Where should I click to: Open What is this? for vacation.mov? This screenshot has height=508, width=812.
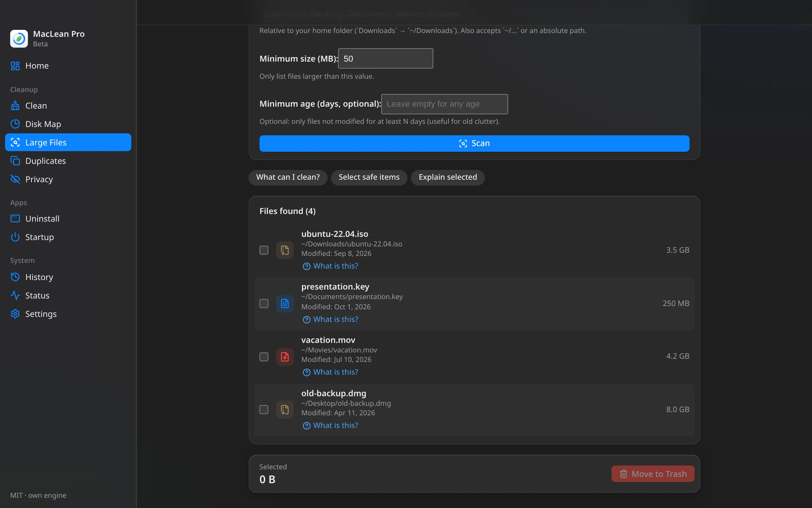pyautogui.click(x=331, y=372)
